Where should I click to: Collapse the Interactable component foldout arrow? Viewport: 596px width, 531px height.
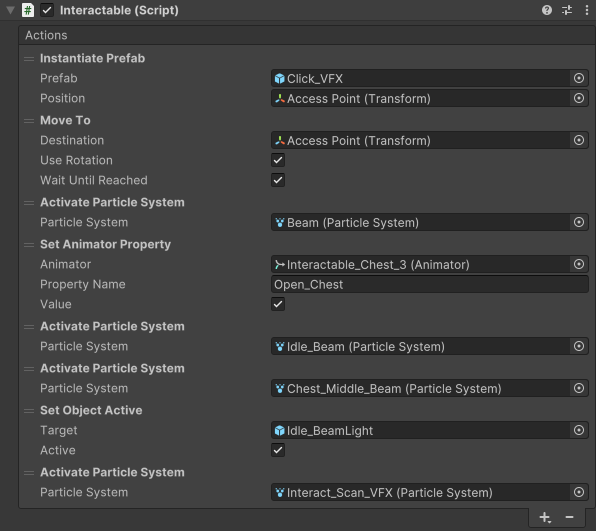tap(11, 10)
